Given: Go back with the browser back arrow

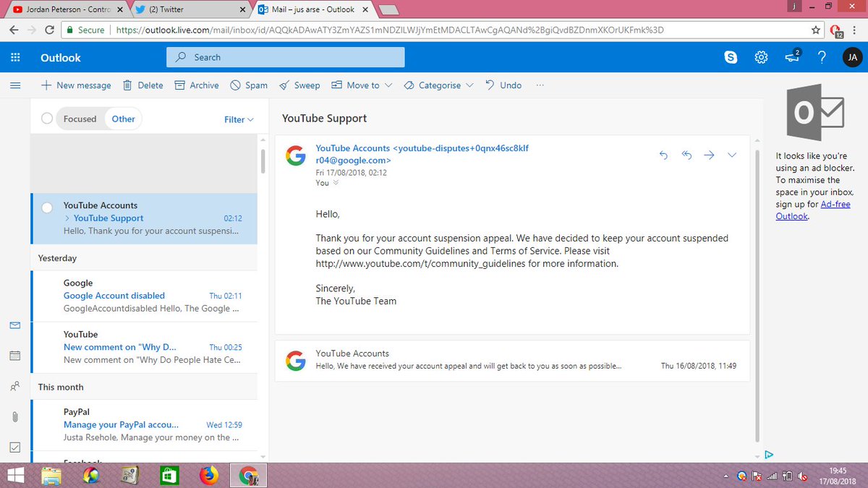Looking at the screenshot, I should coord(13,30).
